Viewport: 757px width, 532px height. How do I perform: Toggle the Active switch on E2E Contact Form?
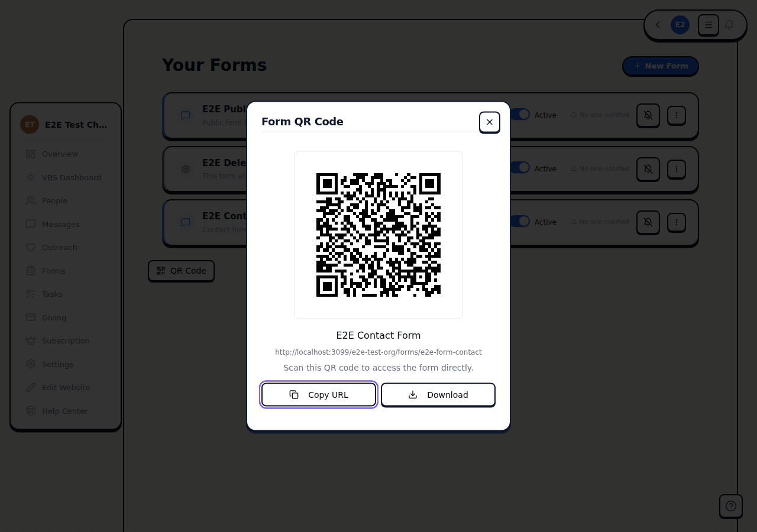pos(519,220)
